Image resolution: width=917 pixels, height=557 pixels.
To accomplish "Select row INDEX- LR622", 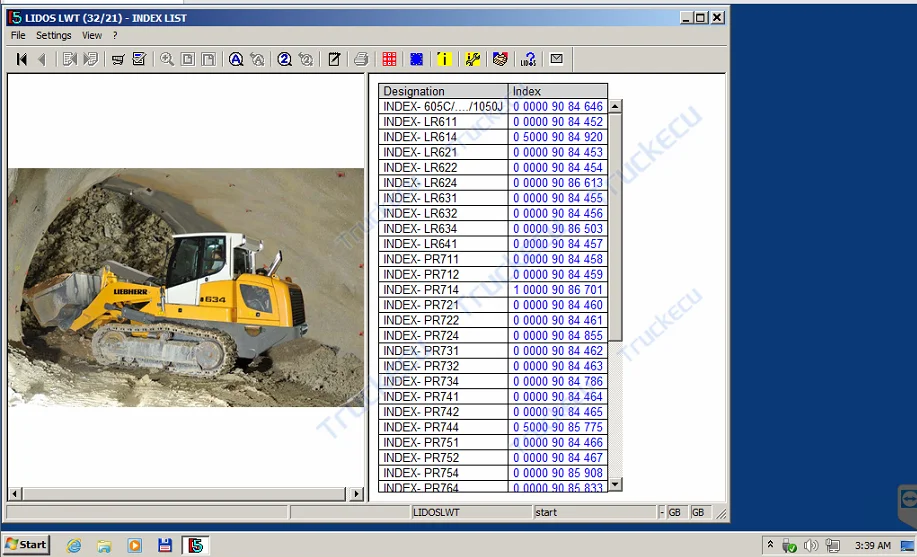I will pos(443,167).
